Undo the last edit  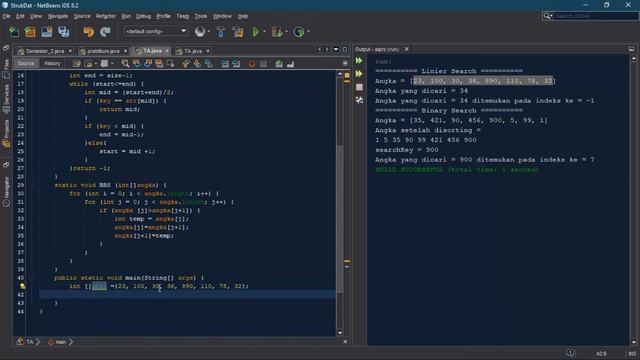point(88,32)
